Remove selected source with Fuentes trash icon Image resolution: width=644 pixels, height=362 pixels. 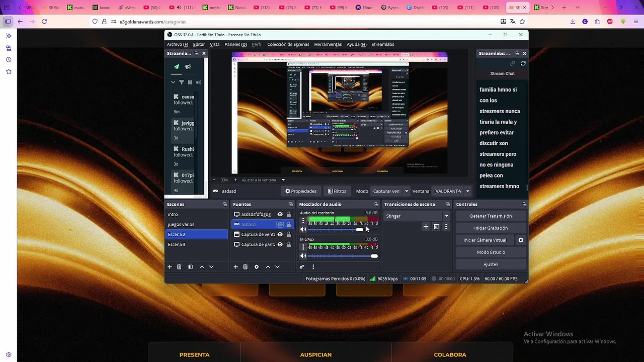pyautogui.click(x=246, y=267)
